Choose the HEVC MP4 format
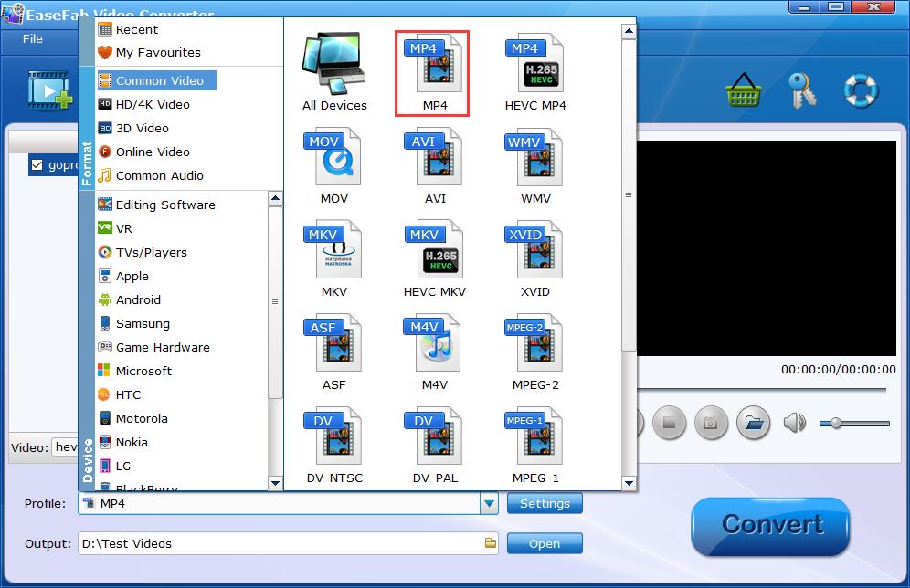The height and width of the screenshot is (588, 910). coord(535,74)
